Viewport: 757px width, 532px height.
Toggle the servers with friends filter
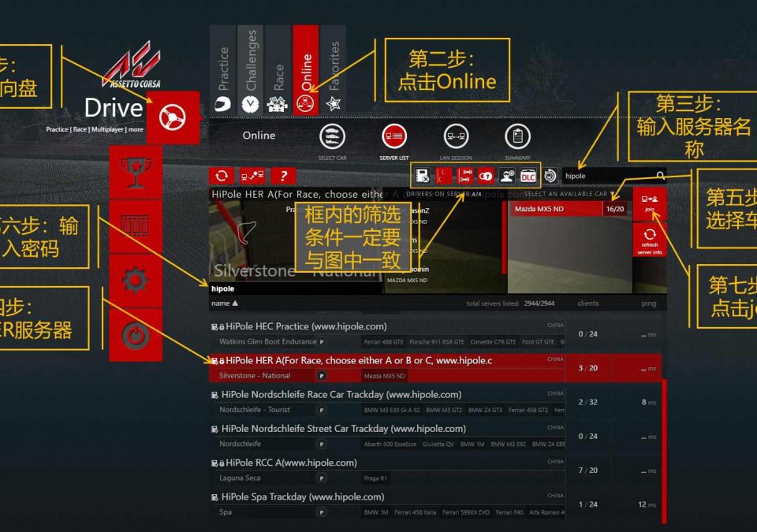coord(507,176)
